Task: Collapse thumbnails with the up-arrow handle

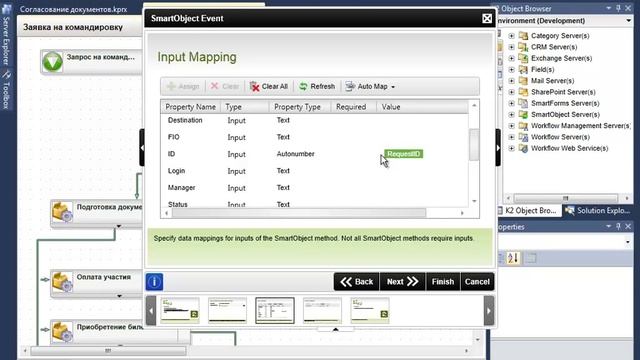Action: point(336,329)
